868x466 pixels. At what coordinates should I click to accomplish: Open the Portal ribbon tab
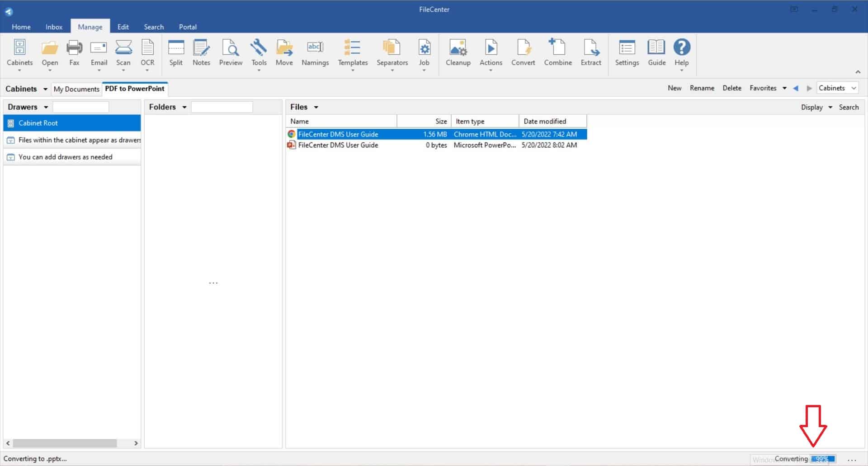click(188, 27)
